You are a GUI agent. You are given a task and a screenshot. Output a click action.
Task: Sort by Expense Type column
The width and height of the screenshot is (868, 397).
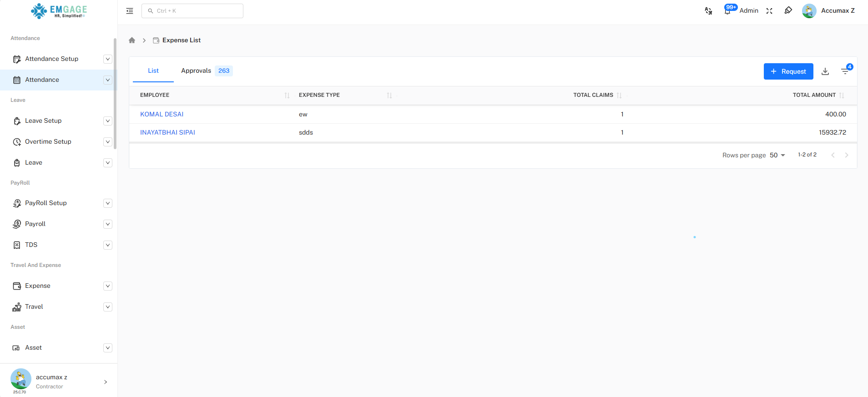[x=389, y=95]
